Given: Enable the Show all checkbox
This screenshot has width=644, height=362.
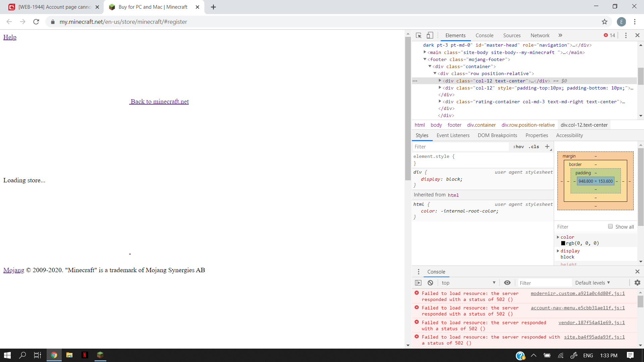Looking at the screenshot, I should (610, 227).
